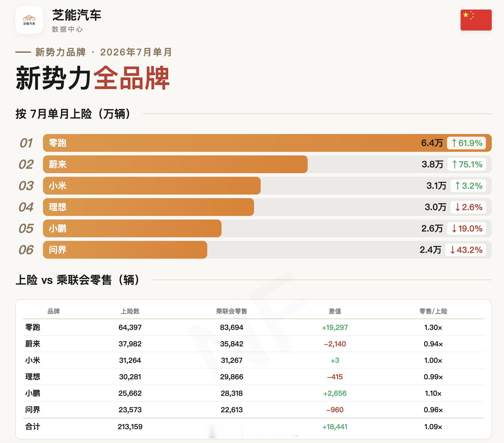Click the 3.8万 value on the chart
Screen dimensions: 504x443
click(432, 164)
